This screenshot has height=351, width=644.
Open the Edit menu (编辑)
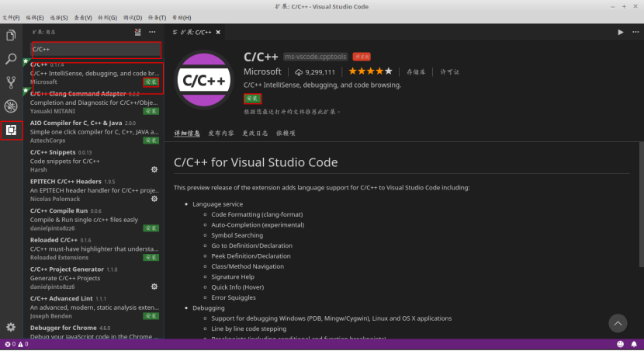tap(35, 18)
